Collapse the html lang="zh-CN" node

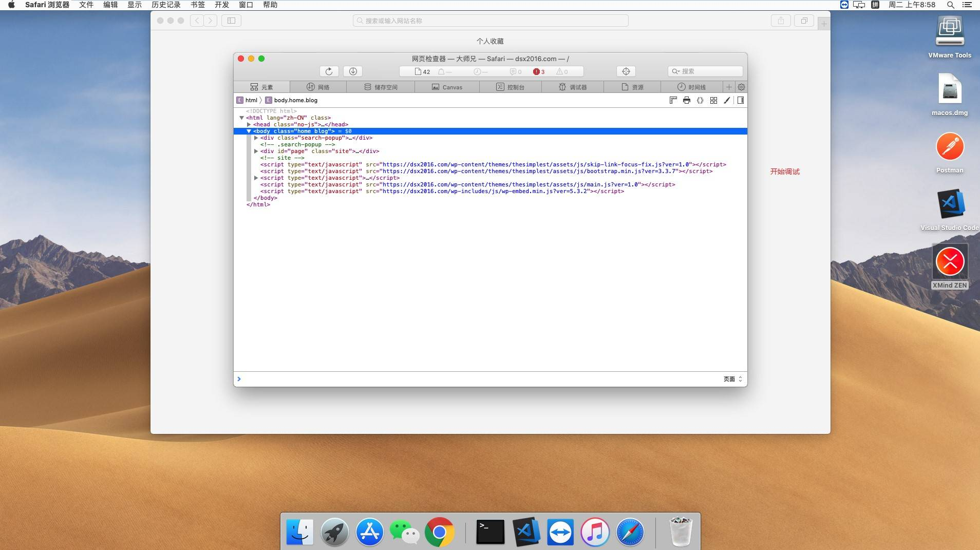[x=241, y=118]
